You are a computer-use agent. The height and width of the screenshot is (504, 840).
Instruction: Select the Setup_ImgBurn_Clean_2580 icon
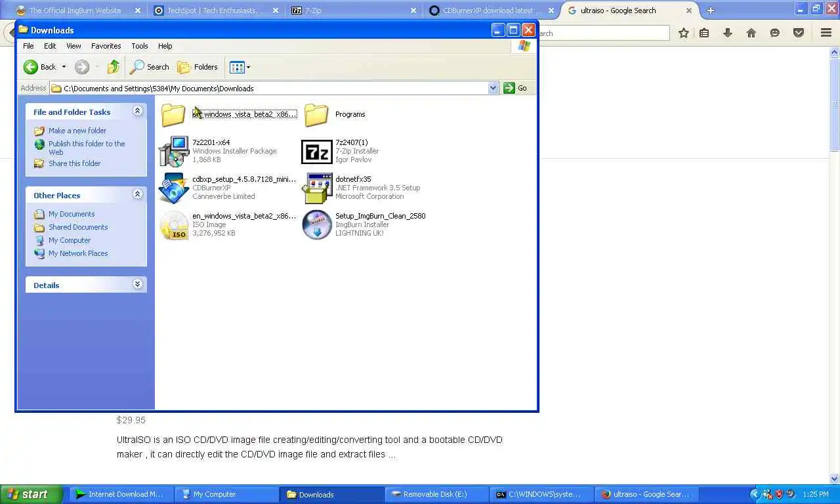317,225
